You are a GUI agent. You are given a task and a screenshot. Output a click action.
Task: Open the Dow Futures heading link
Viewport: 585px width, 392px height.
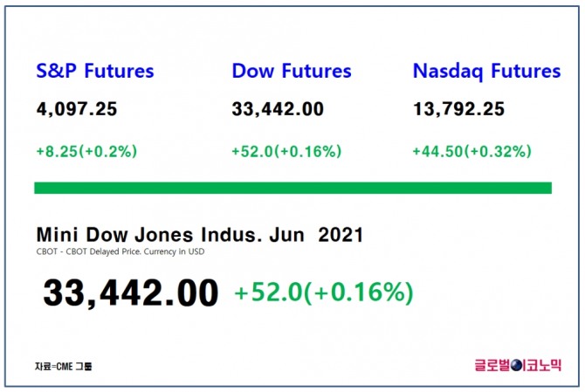pyautogui.click(x=292, y=71)
